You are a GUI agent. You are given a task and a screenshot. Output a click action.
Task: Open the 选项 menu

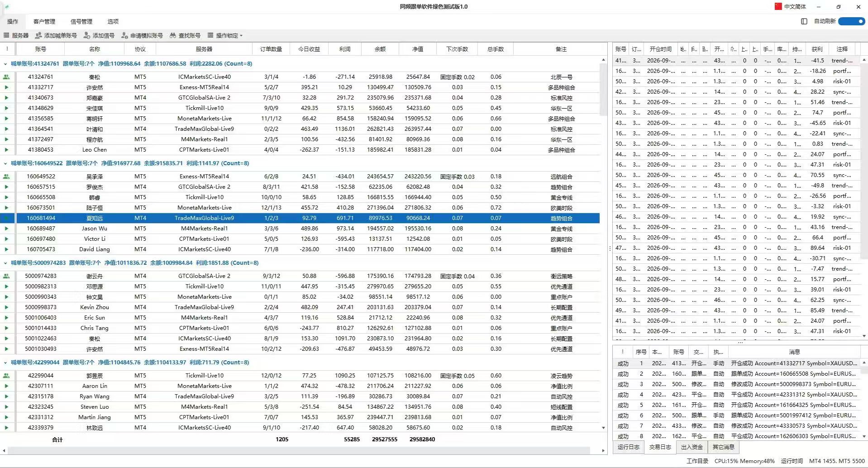[x=113, y=21]
